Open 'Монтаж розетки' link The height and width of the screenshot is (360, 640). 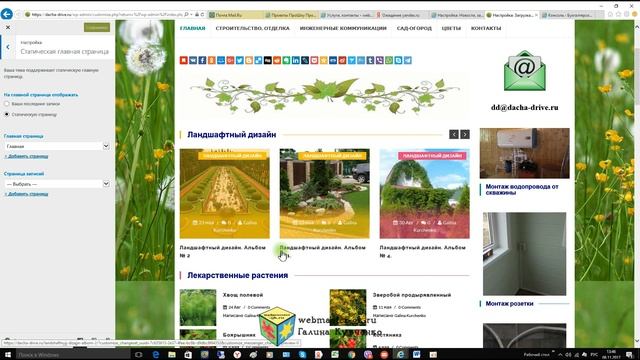click(x=509, y=304)
